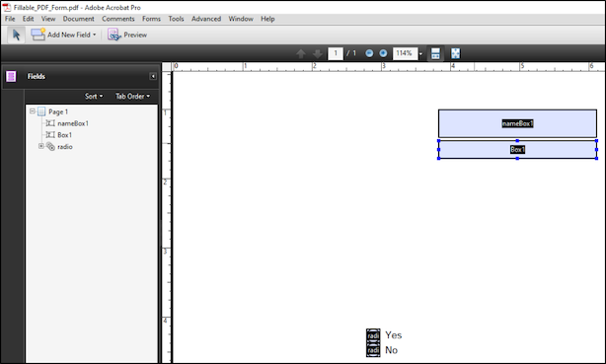Click the ruler origin corner box
This screenshot has height=364, width=606.
tap(167, 67)
